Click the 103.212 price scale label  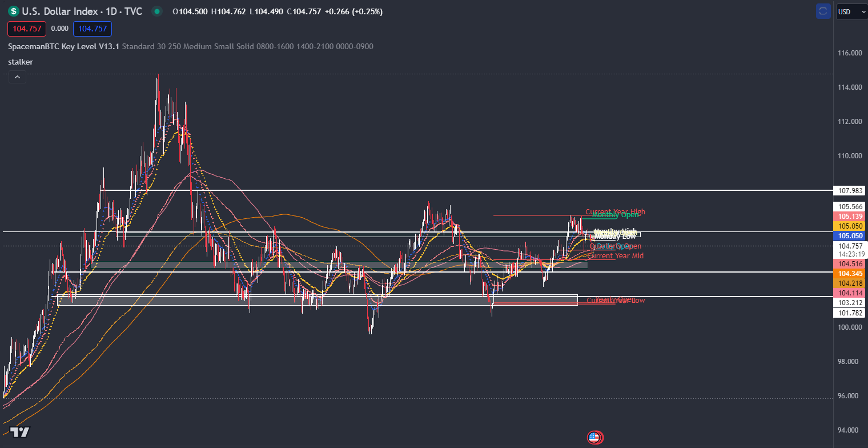tap(849, 303)
